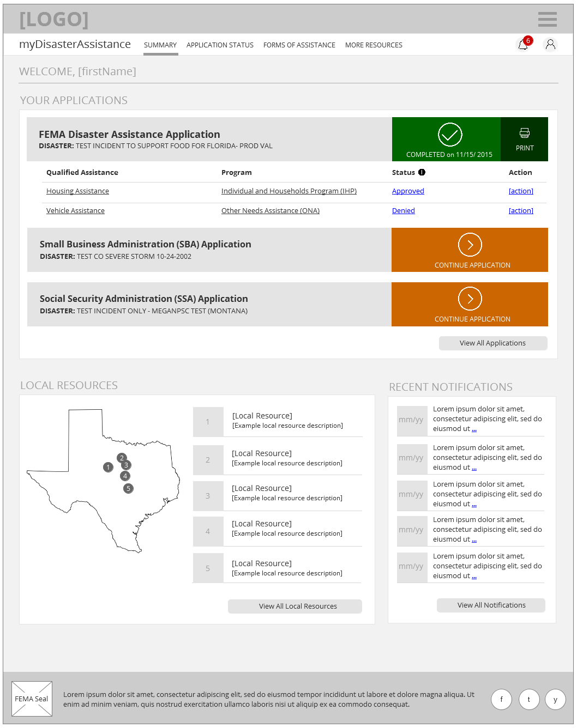This screenshot has height=728, width=577.
Task: Open the user profile icon
Action: coord(550,45)
